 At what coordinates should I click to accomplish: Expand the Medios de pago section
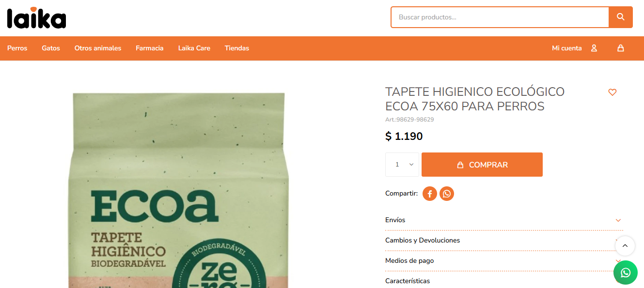point(504,260)
